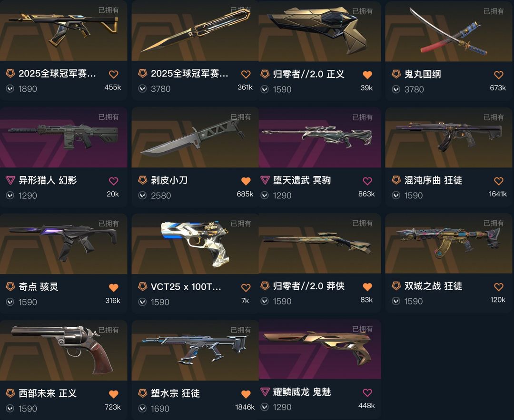Click the heart icon for 双城之战 狂徒

pos(499,287)
